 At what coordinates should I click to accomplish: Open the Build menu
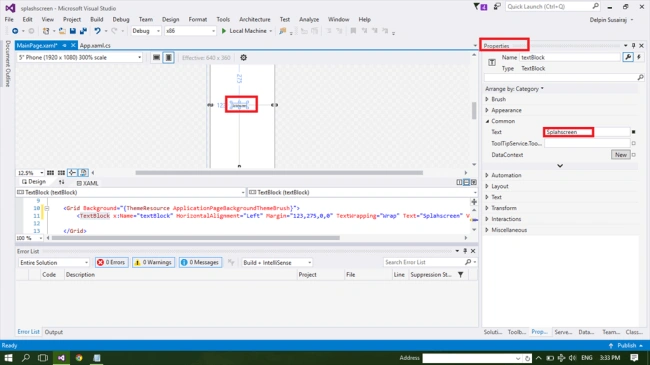click(x=97, y=19)
